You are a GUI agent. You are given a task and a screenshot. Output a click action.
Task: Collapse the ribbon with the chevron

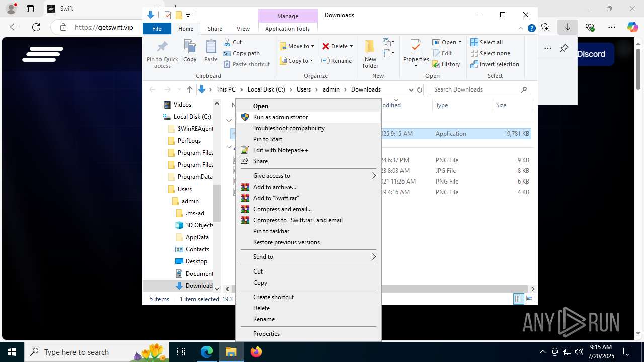pos(521,29)
